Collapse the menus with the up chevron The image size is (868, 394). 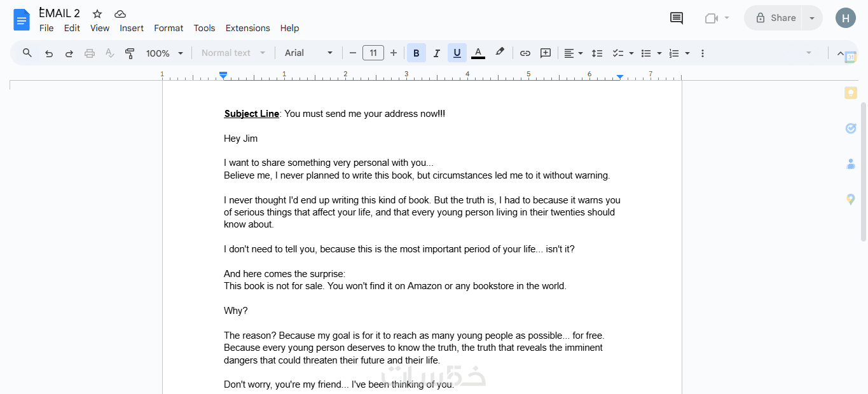pos(840,53)
